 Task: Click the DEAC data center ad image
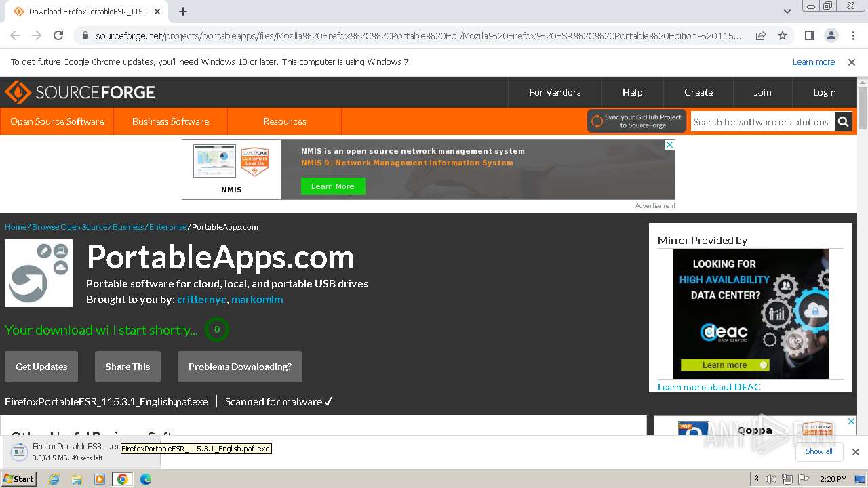pyautogui.click(x=751, y=314)
